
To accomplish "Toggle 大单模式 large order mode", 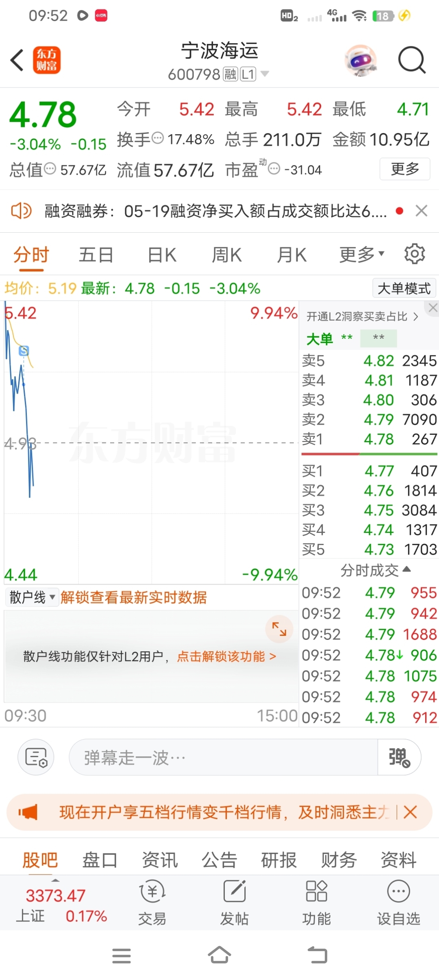I will click(x=404, y=288).
